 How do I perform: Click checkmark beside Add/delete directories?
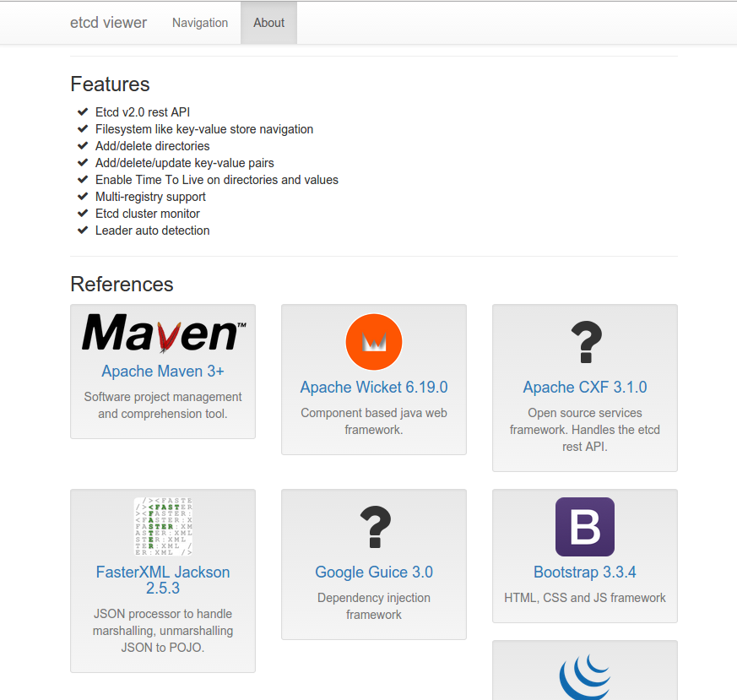click(x=83, y=146)
